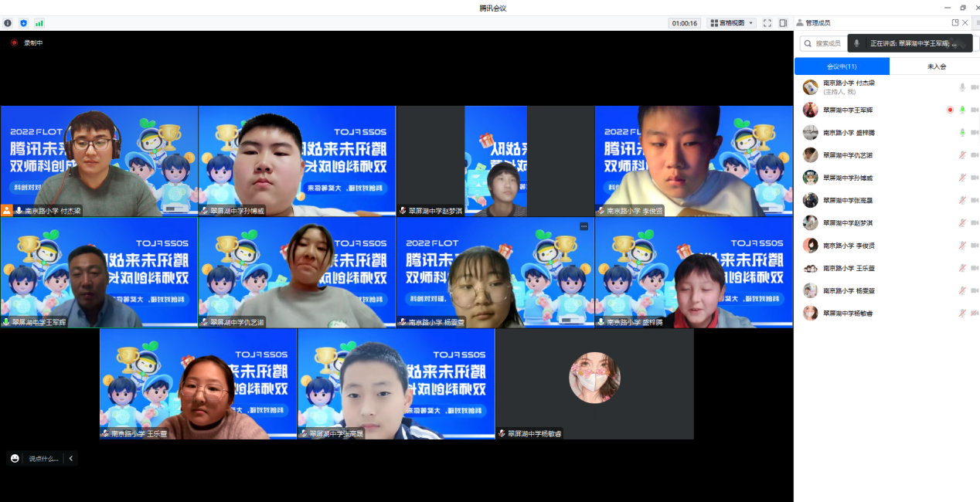Toggle camera icon for 孙博威
The height and width of the screenshot is (502, 980).
pos(975,178)
